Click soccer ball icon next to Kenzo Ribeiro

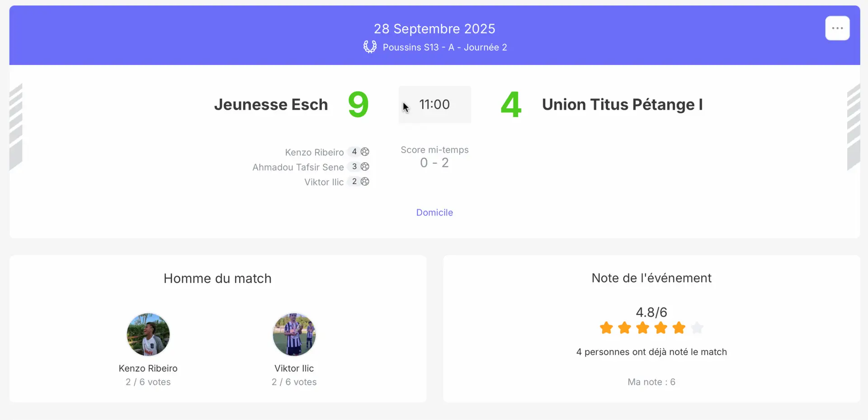pyautogui.click(x=365, y=152)
